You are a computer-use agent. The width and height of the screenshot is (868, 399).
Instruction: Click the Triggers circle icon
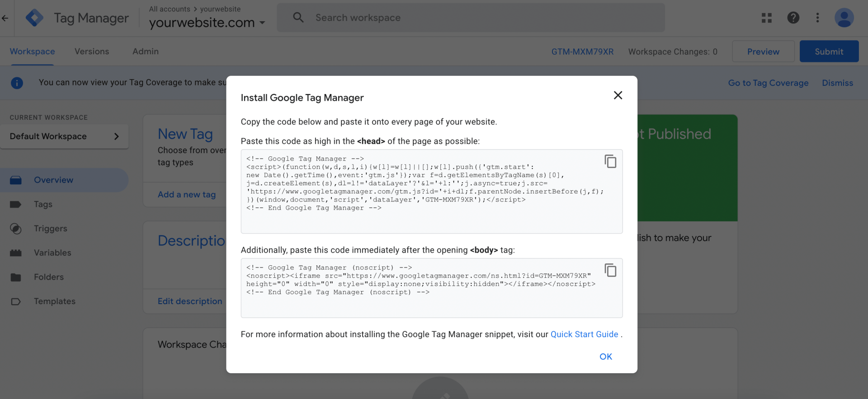coord(16,229)
